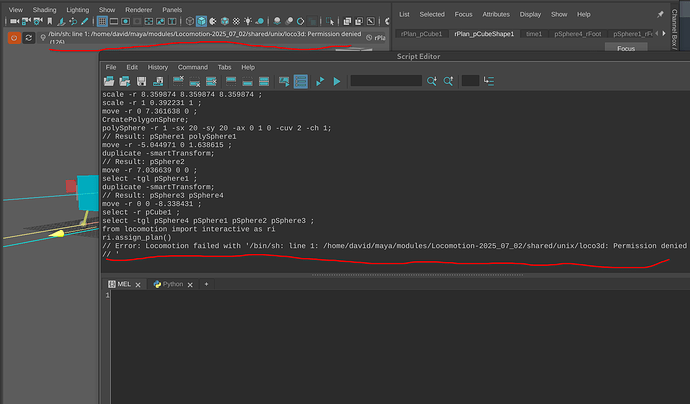The height and width of the screenshot is (404, 690).
Task: Click Save Script to Shelf icon
Action: pos(158,81)
